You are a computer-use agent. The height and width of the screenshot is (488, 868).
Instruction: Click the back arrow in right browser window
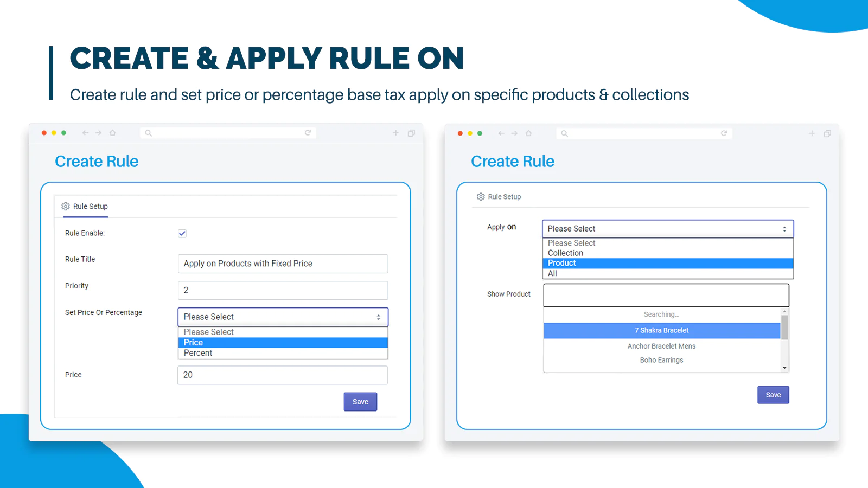(x=501, y=133)
